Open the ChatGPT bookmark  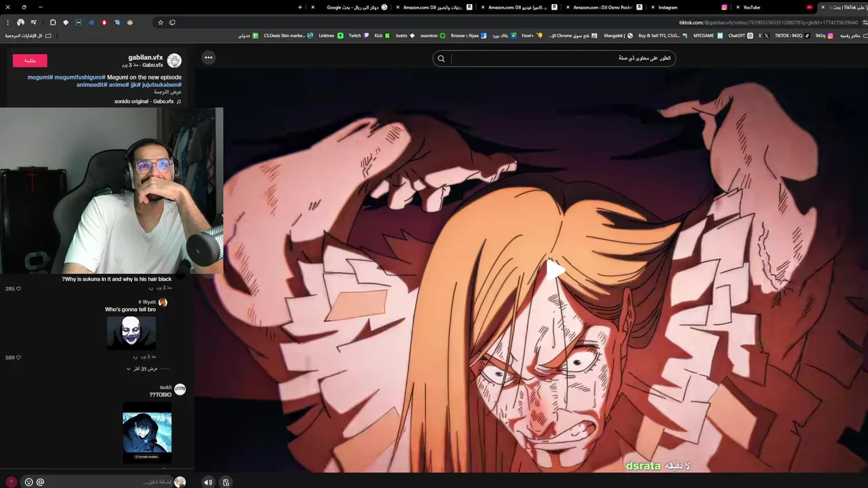(741, 35)
